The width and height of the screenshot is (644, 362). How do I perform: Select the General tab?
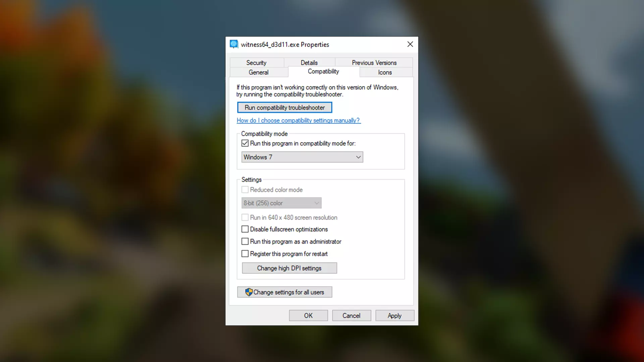[258, 72]
